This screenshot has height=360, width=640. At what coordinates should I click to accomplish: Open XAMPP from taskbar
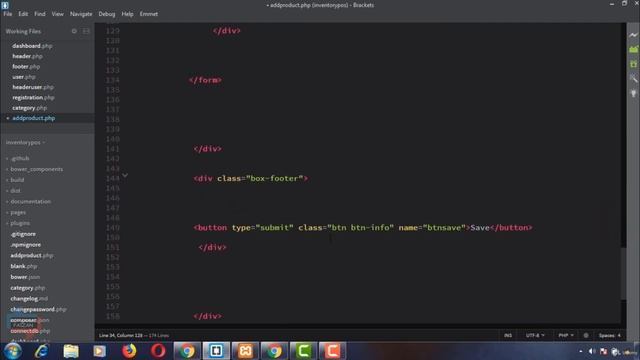[245, 351]
